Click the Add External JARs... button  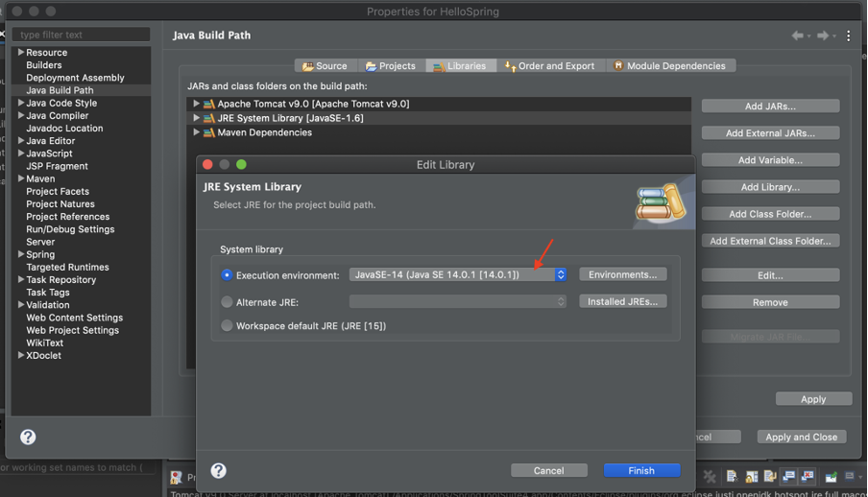tap(770, 133)
